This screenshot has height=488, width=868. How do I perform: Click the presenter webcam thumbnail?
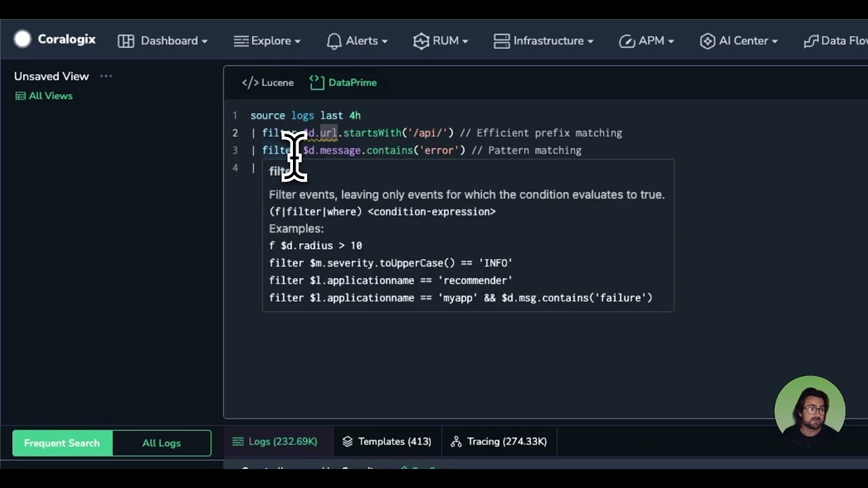pyautogui.click(x=810, y=411)
